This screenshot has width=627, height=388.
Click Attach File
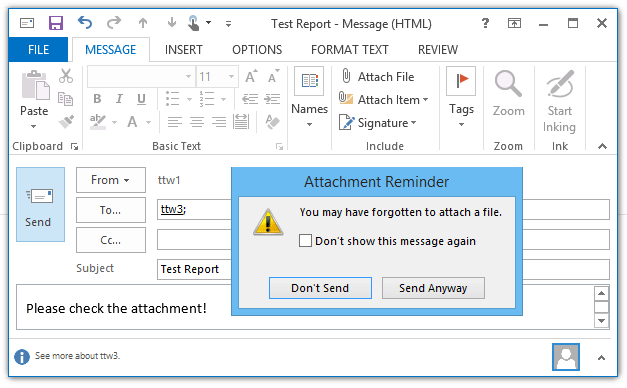(x=378, y=76)
